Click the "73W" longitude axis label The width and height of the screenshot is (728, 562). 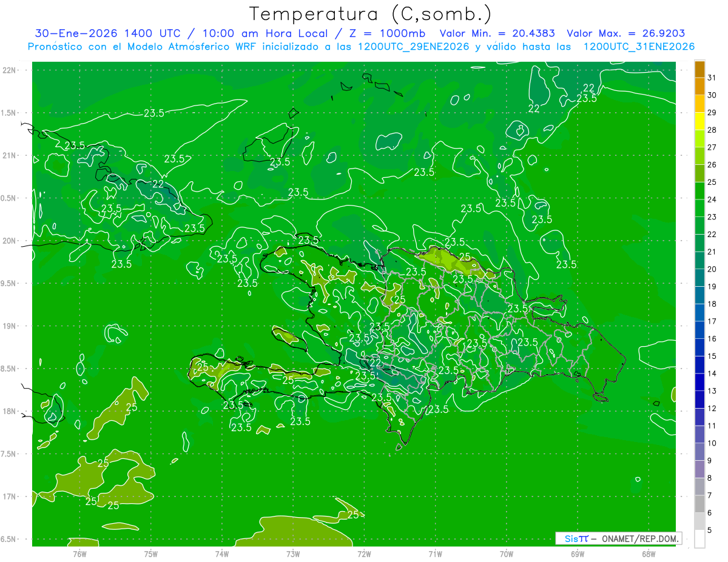coord(293,554)
